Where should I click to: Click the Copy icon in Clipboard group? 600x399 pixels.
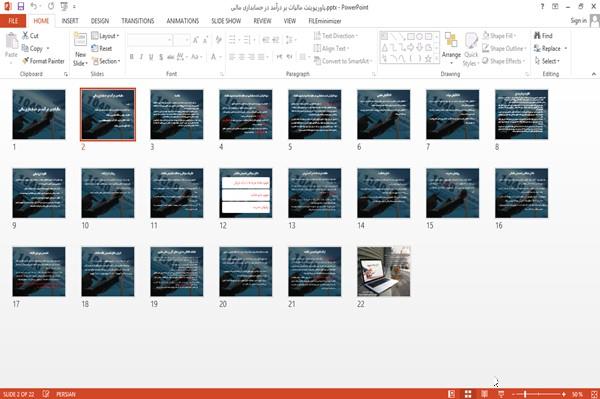tap(25, 48)
